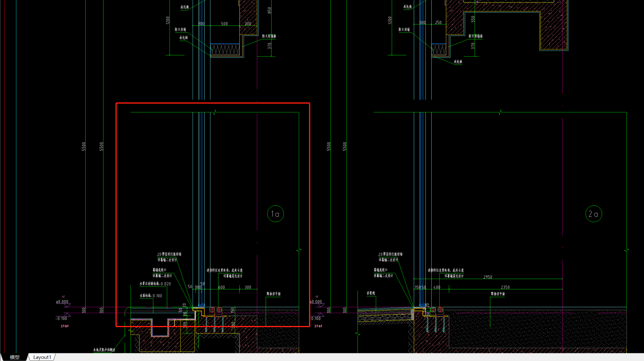Select 降板详平面 label in detail 1a
The height and width of the screenshot is (361, 644).
(274, 294)
